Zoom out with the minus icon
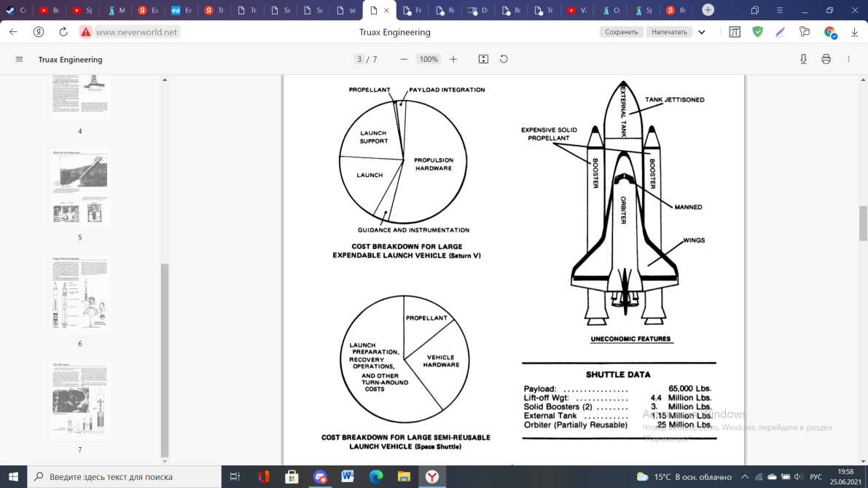The image size is (868, 488). pyautogui.click(x=404, y=59)
